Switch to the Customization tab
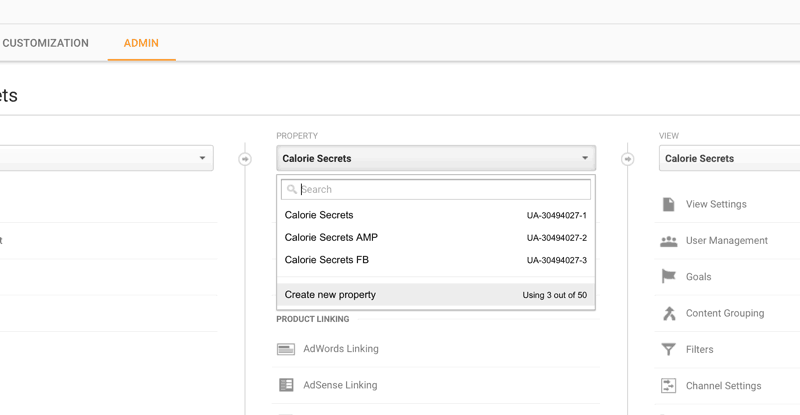 point(45,43)
